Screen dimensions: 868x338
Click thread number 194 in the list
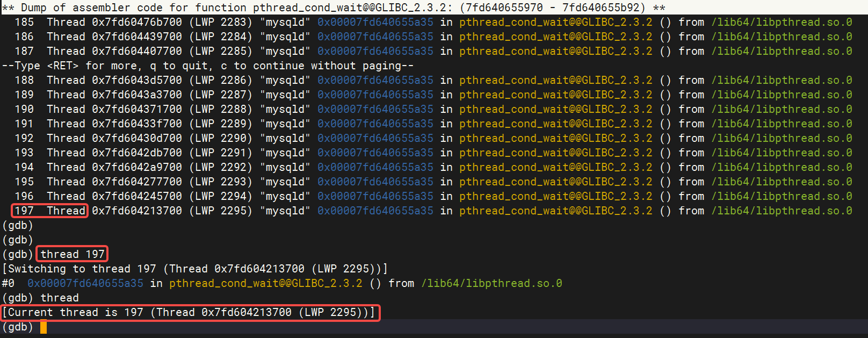[24, 167]
